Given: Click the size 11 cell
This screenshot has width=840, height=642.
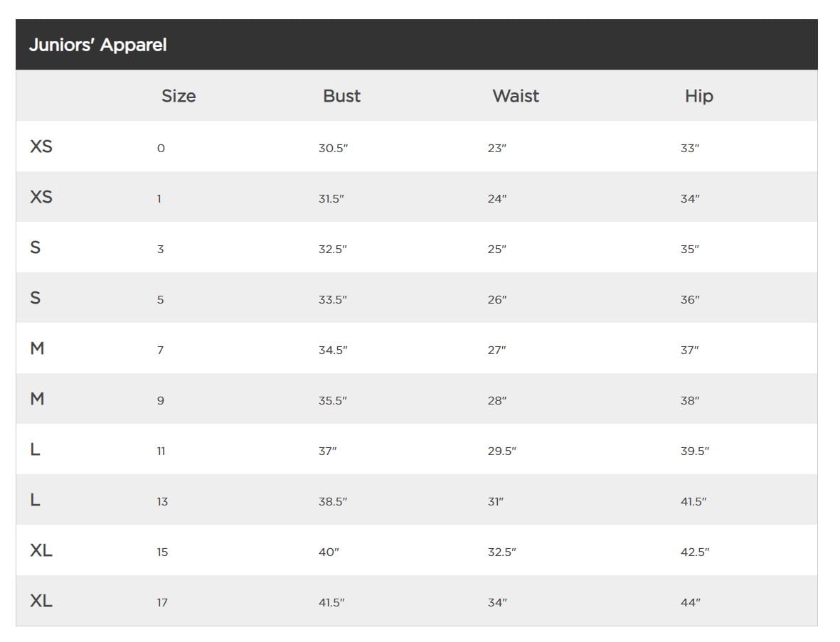Looking at the screenshot, I should click(161, 451).
